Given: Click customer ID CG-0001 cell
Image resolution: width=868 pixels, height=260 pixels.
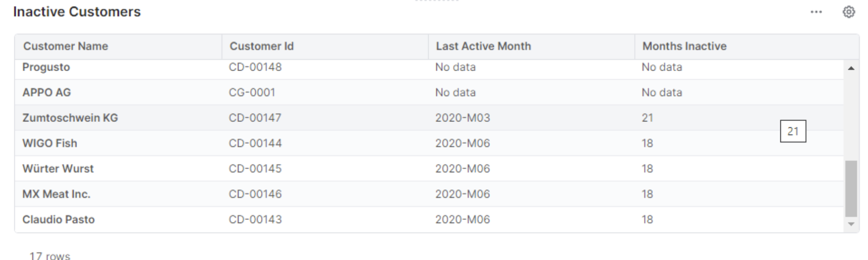Looking at the screenshot, I should (252, 93).
